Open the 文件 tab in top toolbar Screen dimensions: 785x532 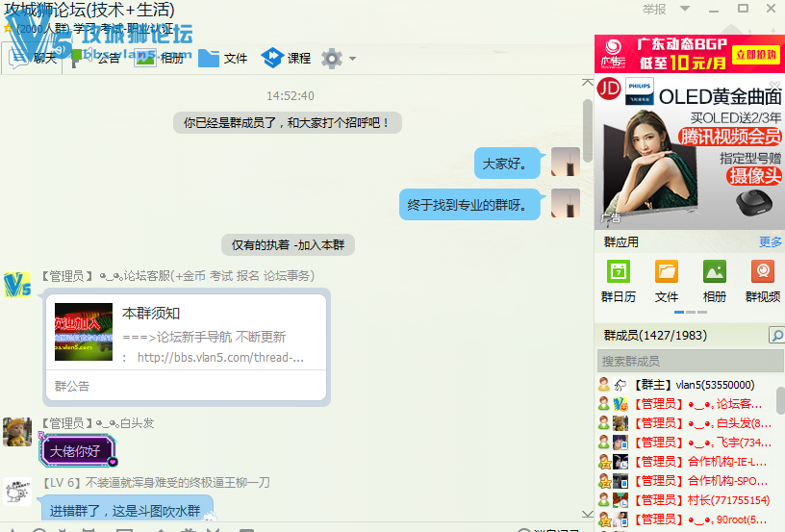223,58
